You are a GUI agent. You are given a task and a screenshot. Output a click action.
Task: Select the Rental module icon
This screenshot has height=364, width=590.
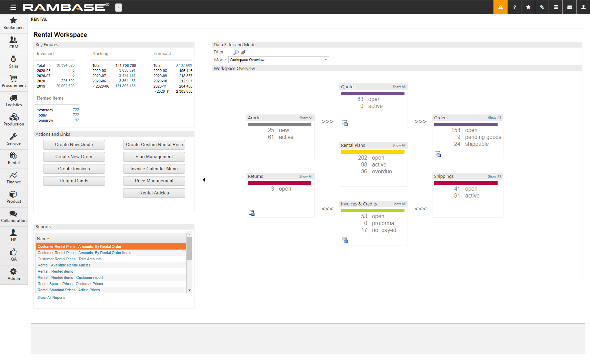tap(14, 159)
